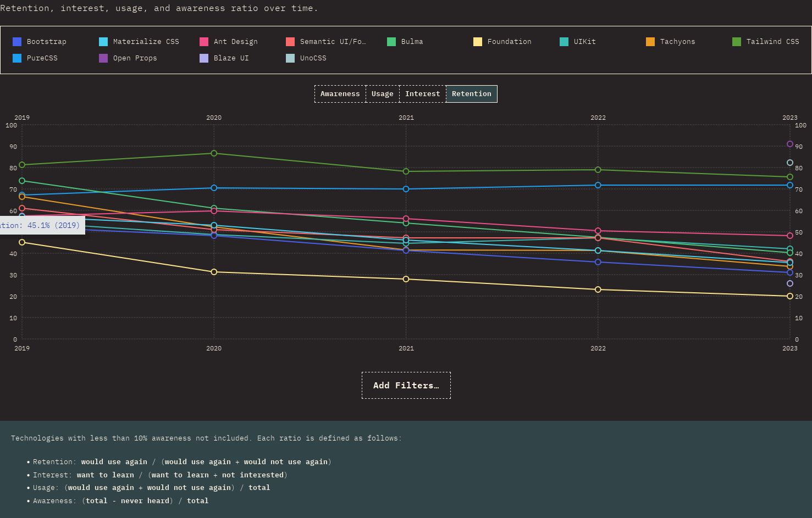This screenshot has width=812, height=518.
Task: Select the PureCSS legend label
Action: [x=42, y=58]
